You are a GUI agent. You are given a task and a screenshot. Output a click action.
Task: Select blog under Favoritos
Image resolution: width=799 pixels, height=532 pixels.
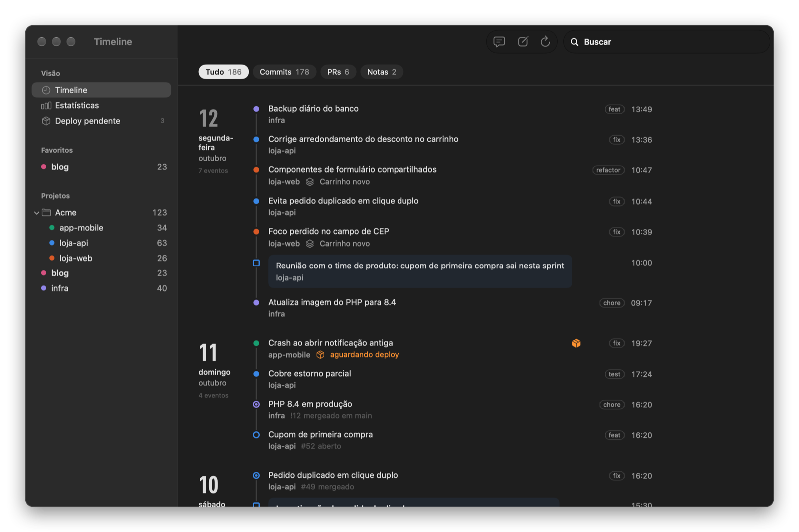coord(101,167)
